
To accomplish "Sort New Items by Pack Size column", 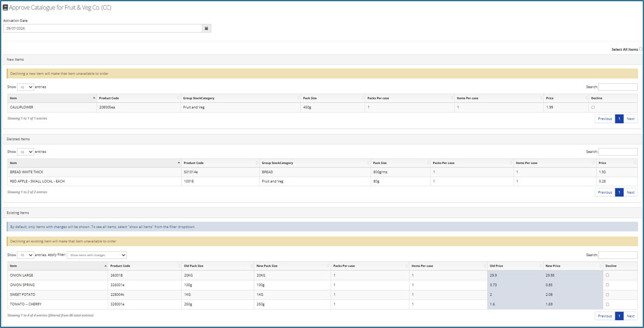I will pyautogui.click(x=332, y=98).
